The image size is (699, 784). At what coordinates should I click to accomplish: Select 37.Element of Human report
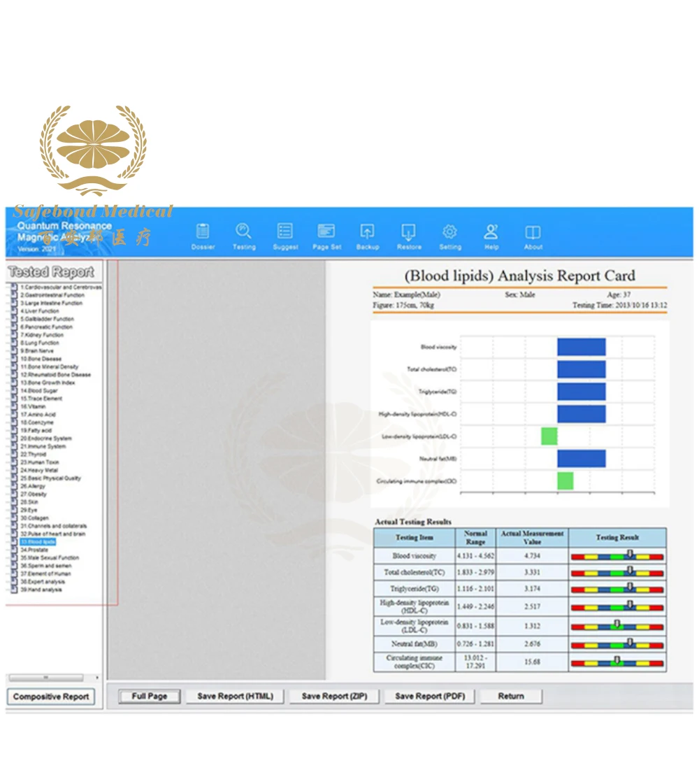45,573
